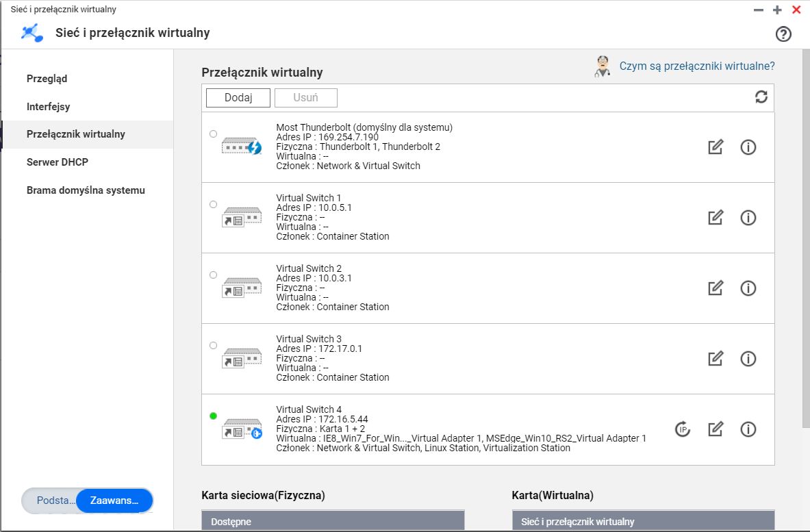This screenshot has height=532, width=810.
Task: Select Virtual Switch 3 radio button
Action: coord(214,346)
